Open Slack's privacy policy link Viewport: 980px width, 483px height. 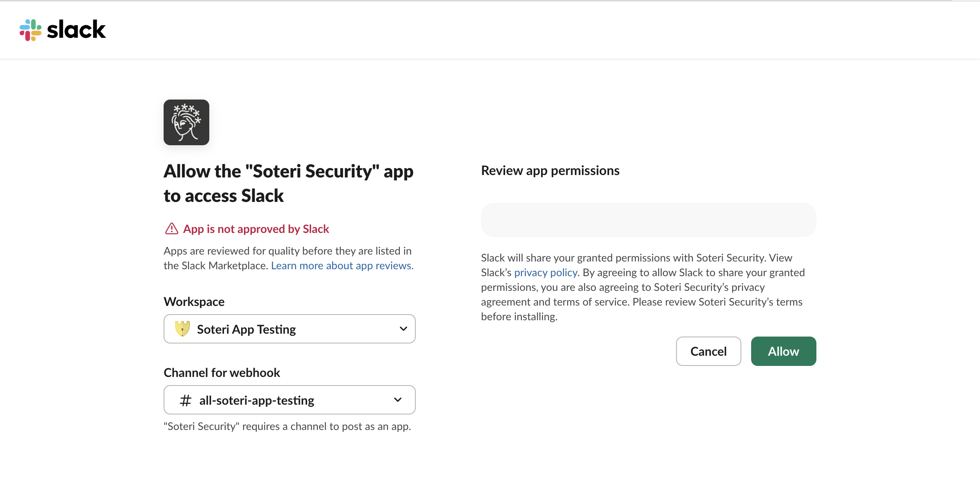[x=545, y=273]
